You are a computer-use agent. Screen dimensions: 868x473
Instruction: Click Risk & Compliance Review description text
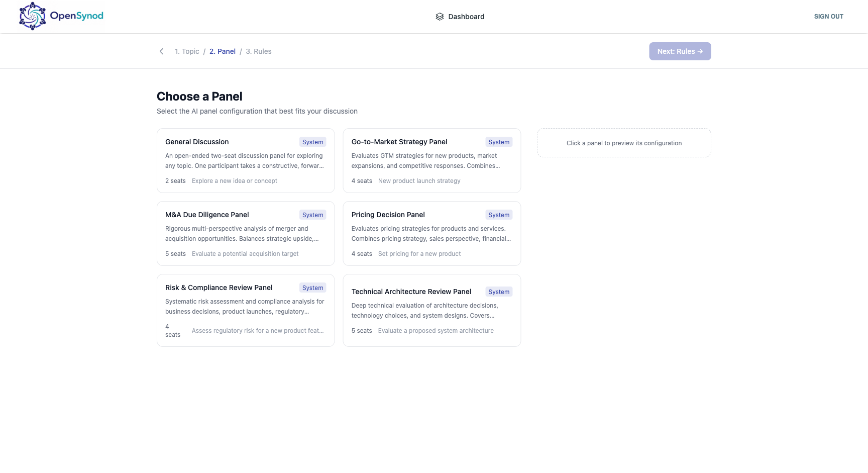[x=245, y=307]
